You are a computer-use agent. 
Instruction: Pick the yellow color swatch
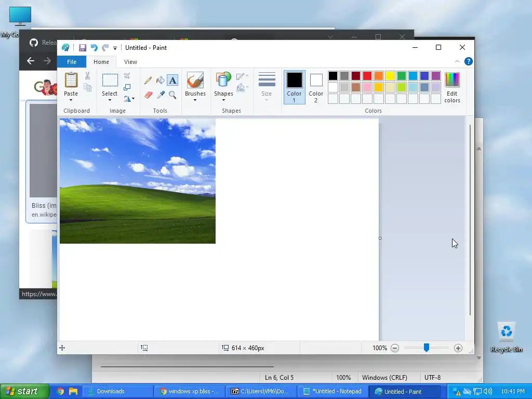[x=390, y=76]
